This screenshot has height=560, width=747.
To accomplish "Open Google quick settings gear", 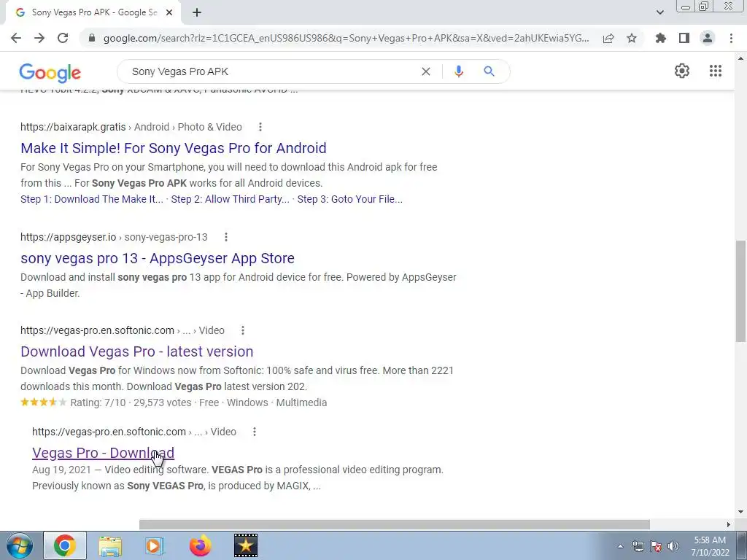I will [682, 71].
